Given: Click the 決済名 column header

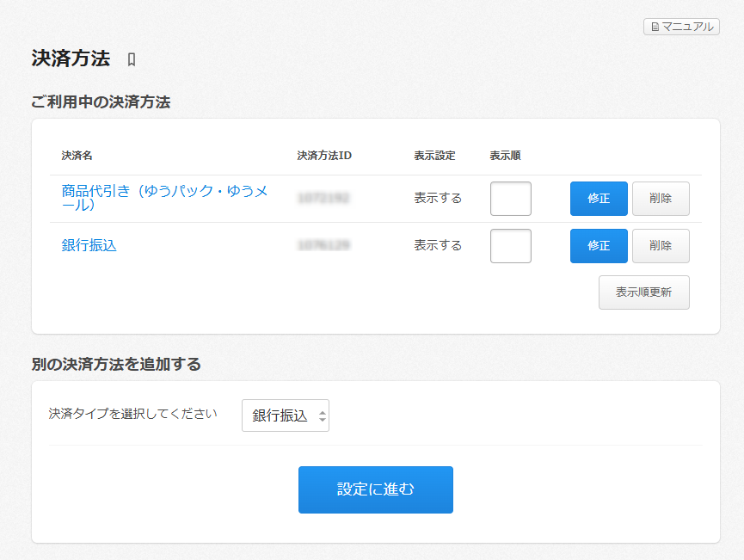Looking at the screenshot, I should [x=77, y=156].
